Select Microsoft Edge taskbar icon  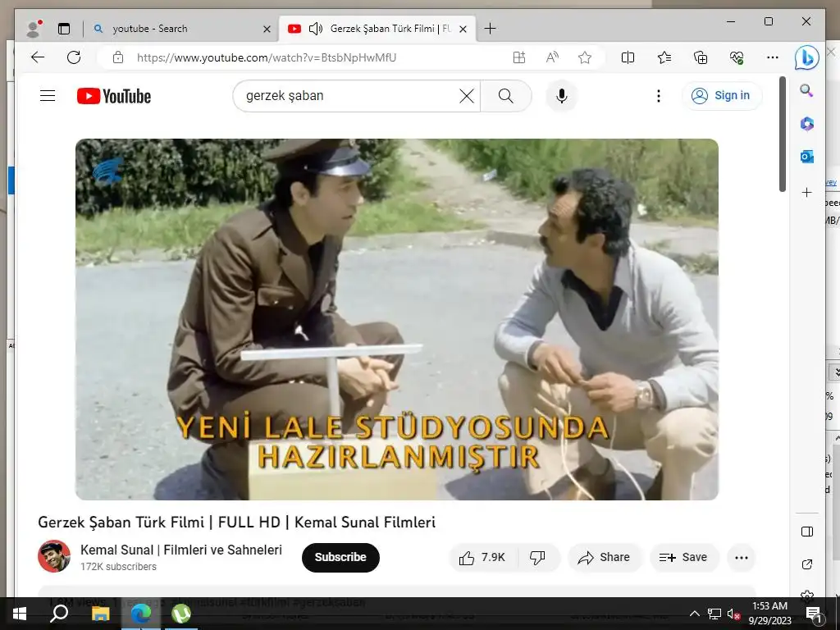pos(141,614)
